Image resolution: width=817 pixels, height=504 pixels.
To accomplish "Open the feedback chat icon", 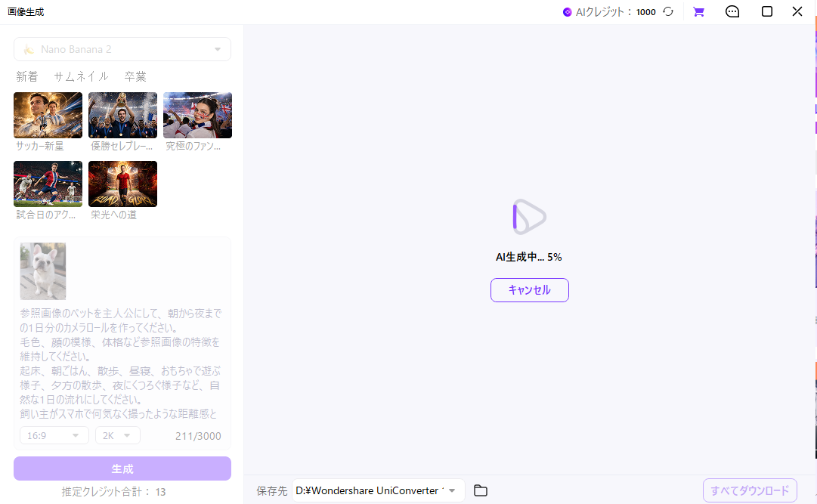I will (x=732, y=11).
